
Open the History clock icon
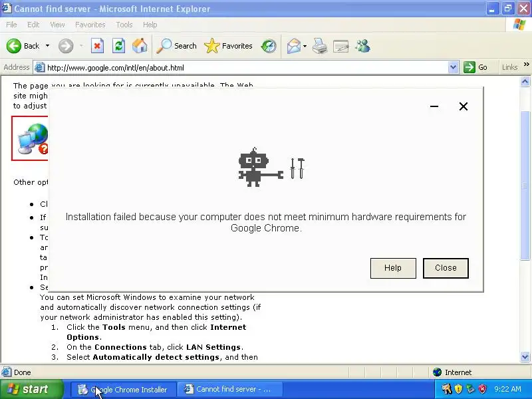click(x=269, y=46)
